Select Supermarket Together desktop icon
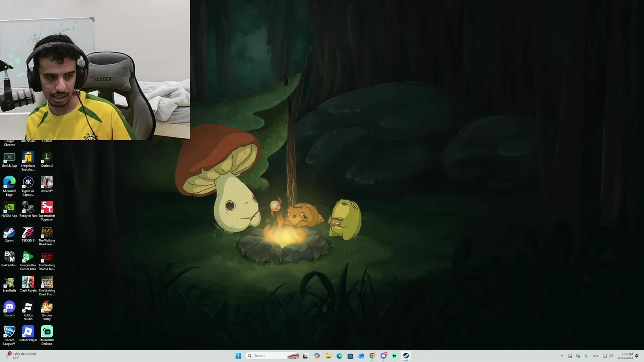The height and width of the screenshot is (362, 644). pos(47,211)
